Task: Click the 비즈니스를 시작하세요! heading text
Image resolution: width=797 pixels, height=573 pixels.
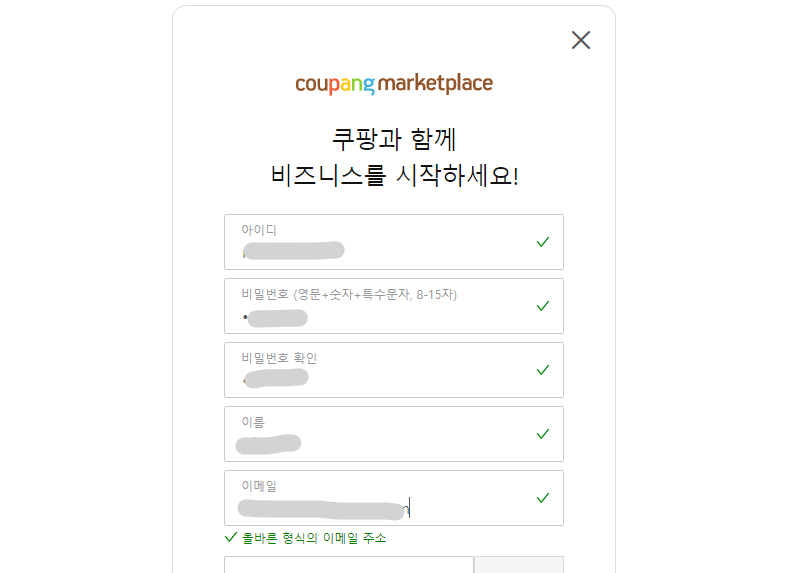Action: pos(394,176)
